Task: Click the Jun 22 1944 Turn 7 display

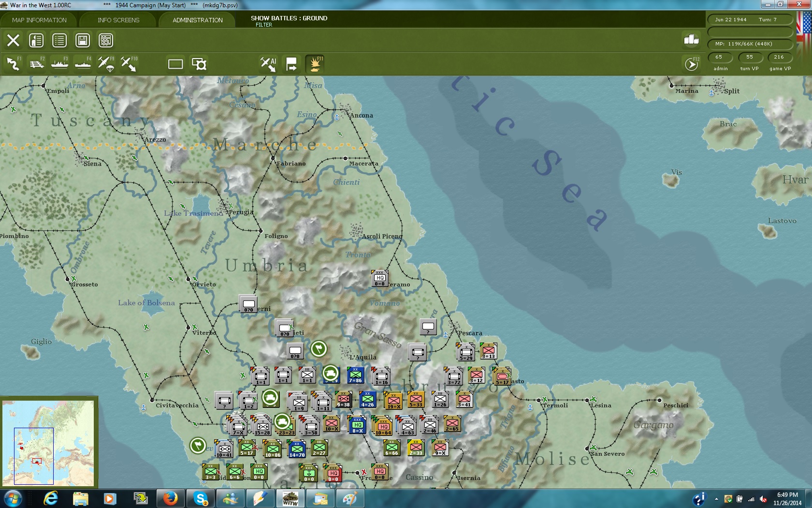Action: coord(750,20)
